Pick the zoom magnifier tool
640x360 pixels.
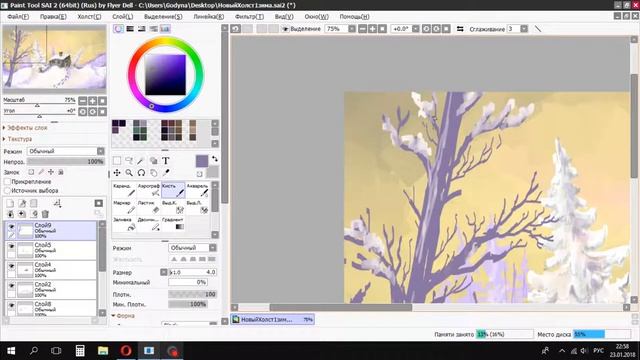129,173
